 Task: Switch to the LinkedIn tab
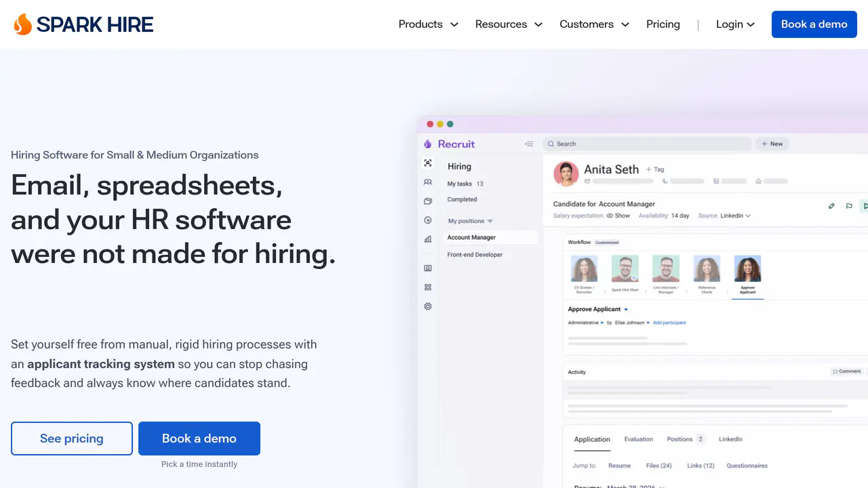(x=730, y=439)
